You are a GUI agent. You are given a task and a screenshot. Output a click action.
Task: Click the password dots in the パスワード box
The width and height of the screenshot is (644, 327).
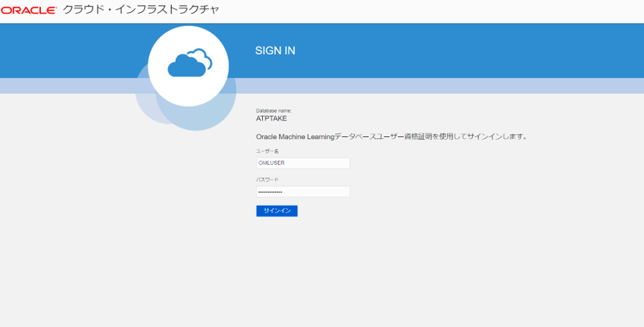[x=270, y=192]
